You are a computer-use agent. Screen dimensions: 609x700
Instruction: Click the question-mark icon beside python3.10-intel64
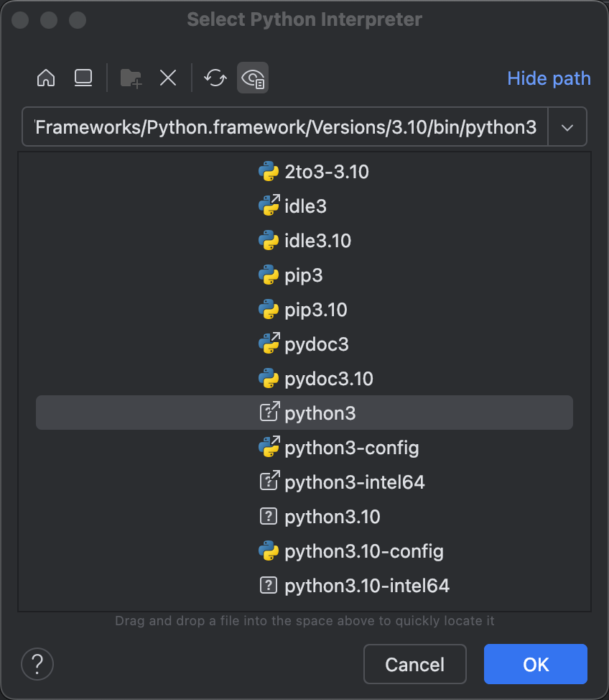coord(269,585)
